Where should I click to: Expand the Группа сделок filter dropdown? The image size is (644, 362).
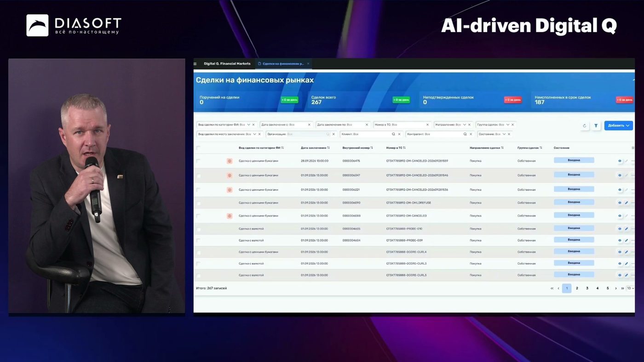[x=508, y=125]
